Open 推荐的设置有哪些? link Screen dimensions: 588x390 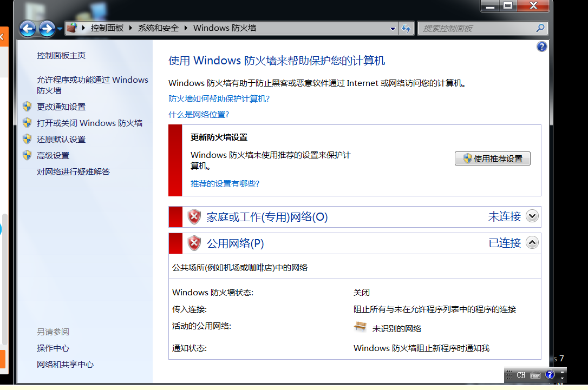pos(225,183)
